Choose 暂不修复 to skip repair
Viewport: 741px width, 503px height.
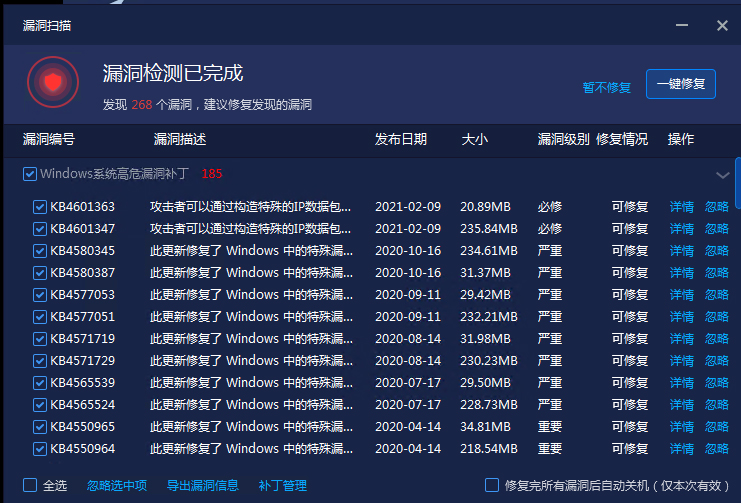point(606,87)
